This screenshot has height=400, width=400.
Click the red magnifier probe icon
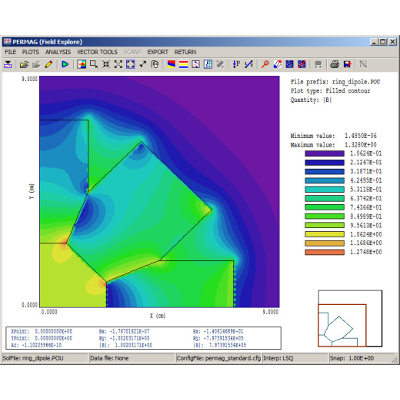[265, 64]
